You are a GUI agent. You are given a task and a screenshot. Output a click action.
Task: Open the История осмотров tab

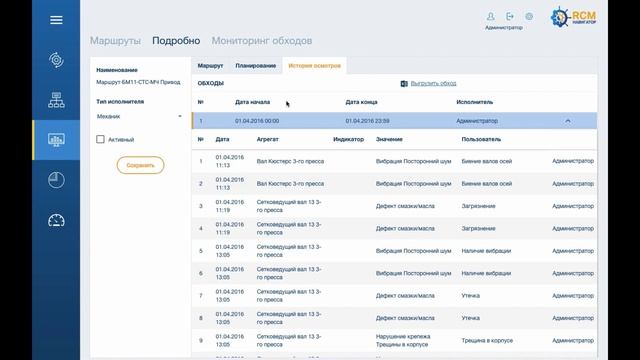click(x=314, y=65)
